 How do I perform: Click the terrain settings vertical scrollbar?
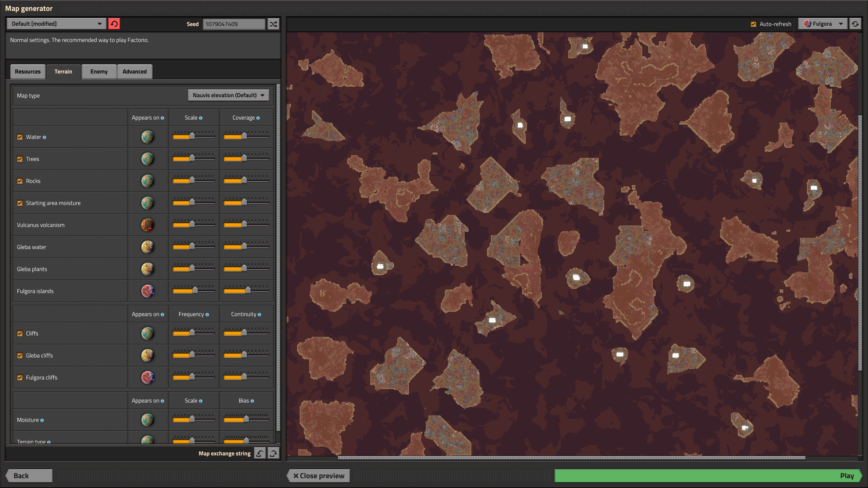click(278, 258)
